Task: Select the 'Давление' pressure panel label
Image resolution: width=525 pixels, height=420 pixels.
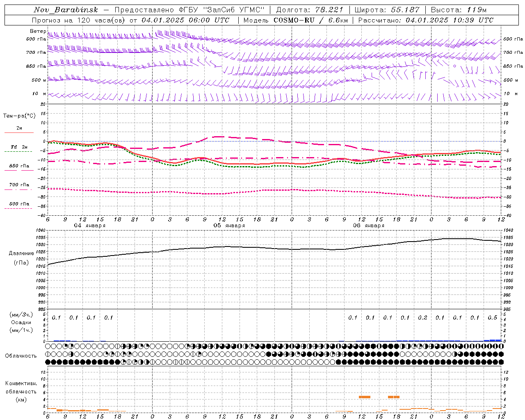Action: coord(21,253)
